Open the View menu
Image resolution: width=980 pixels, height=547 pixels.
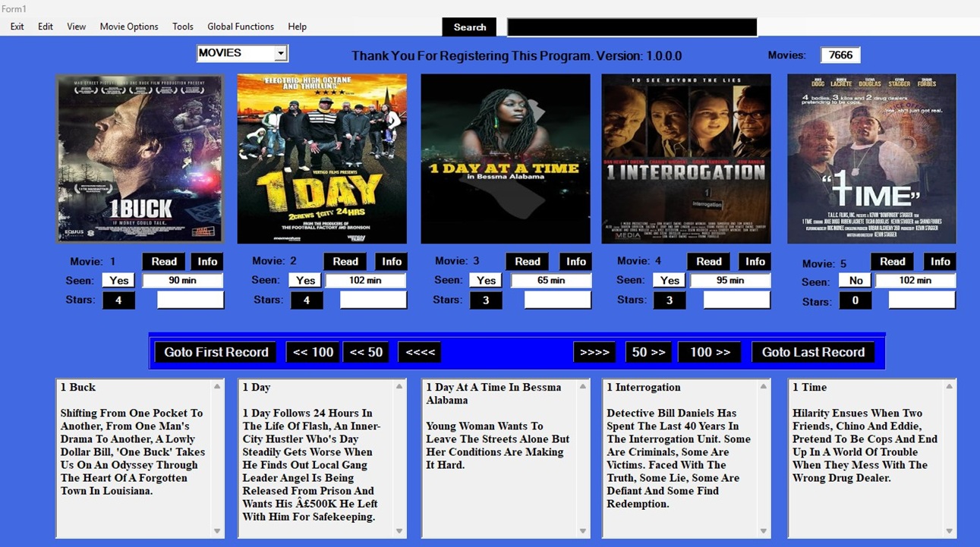pos(76,27)
